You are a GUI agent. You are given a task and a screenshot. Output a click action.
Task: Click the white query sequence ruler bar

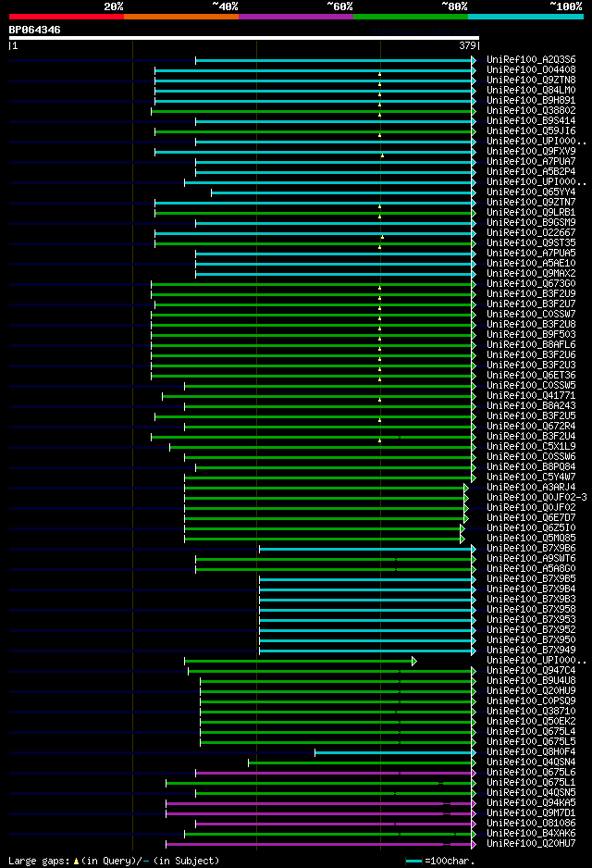click(243, 38)
